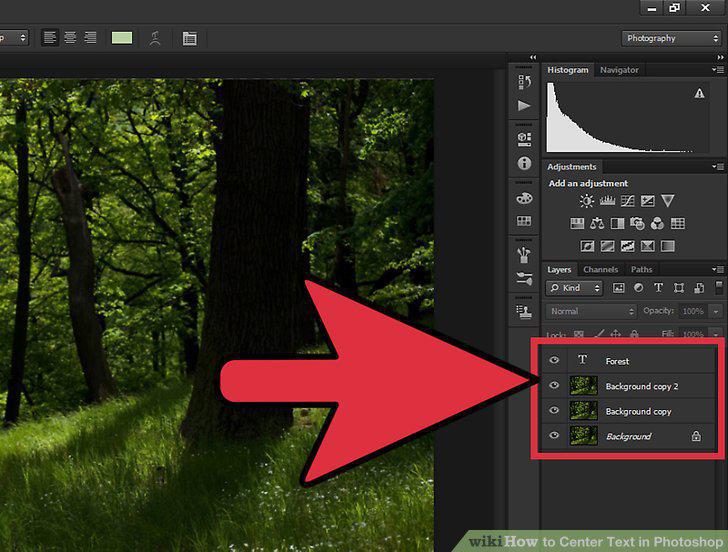Add a Gradient Map adjustment
The width and height of the screenshot is (728, 552).
pyautogui.click(x=668, y=246)
